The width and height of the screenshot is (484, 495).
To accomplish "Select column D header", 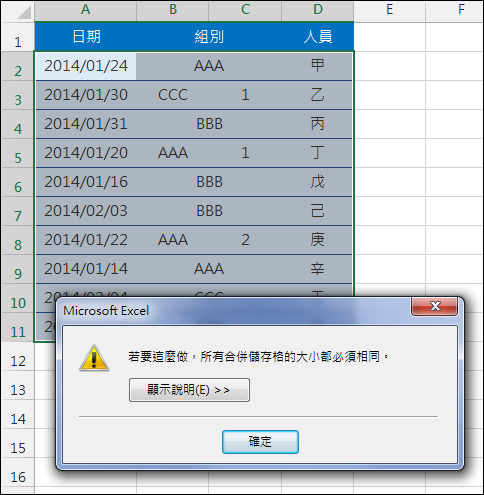I will click(x=318, y=10).
